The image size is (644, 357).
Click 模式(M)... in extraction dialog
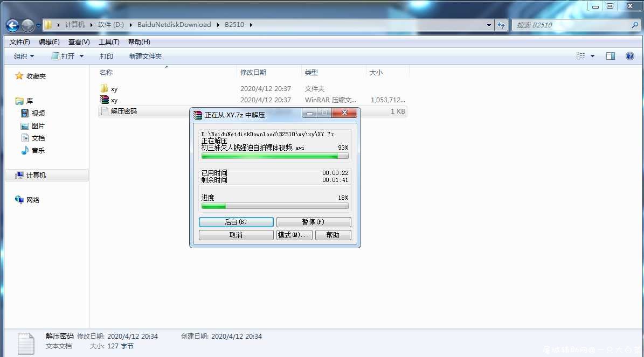click(294, 235)
